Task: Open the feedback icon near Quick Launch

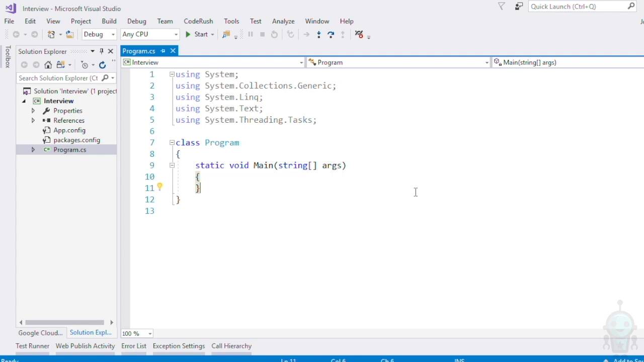Action: (519, 7)
